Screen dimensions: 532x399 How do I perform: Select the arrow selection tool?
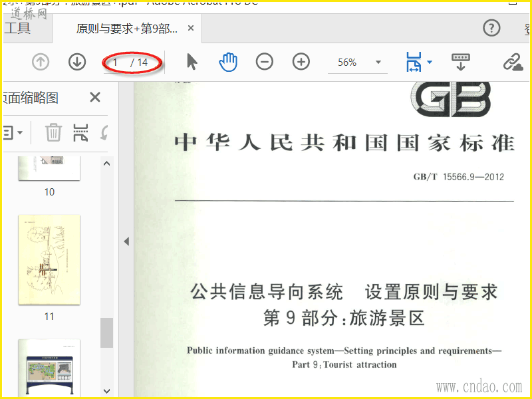[192, 62]
